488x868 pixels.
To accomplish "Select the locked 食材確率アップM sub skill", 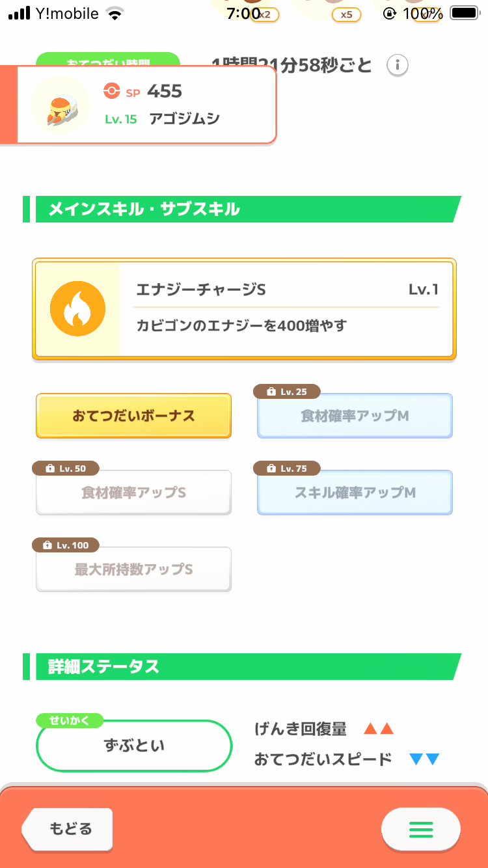I will pyautogui.click(x=355, y=417).
